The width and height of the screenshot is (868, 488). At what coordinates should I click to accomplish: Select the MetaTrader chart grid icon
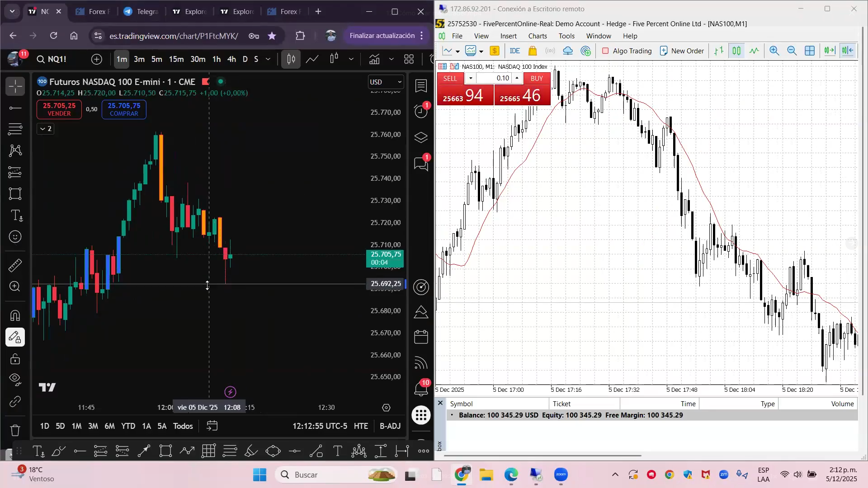pyautogui.click(x=810, y=51)
